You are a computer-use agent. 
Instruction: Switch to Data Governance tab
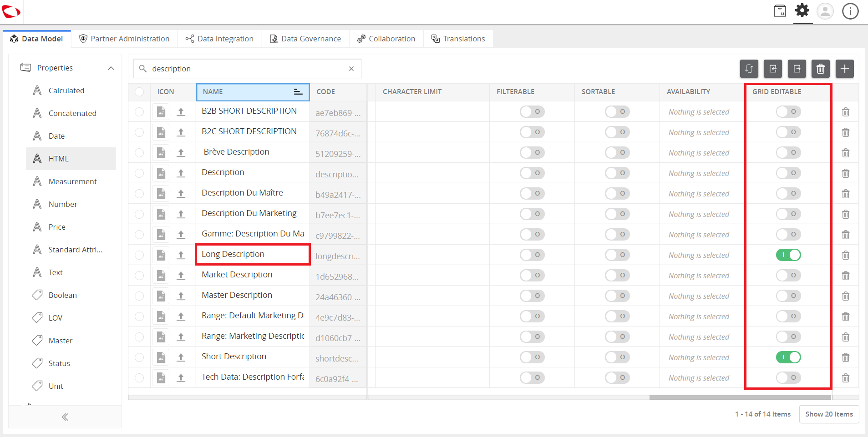pyautogui.click(x=305, y=39)
